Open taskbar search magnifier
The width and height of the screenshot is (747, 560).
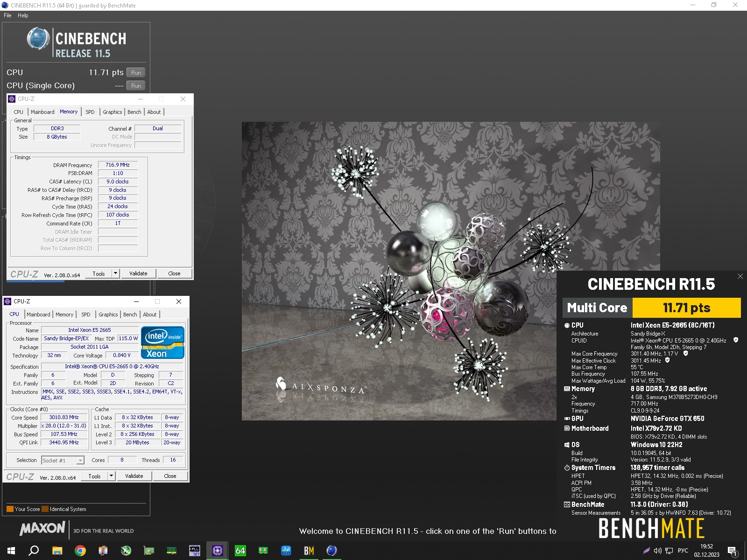[34, 551]
